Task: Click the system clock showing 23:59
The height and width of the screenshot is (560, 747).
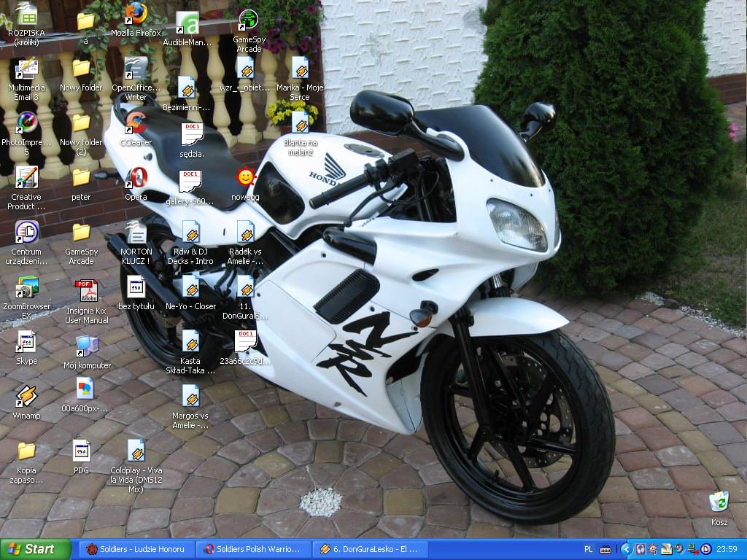Action: pos(727,550)
